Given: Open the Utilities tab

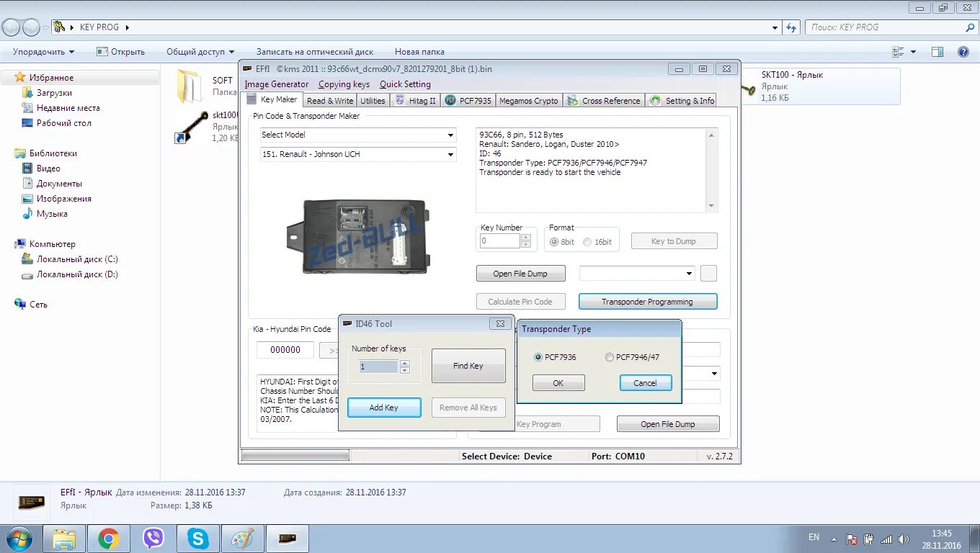Looking at the screenshot, I should coord(373,101).
